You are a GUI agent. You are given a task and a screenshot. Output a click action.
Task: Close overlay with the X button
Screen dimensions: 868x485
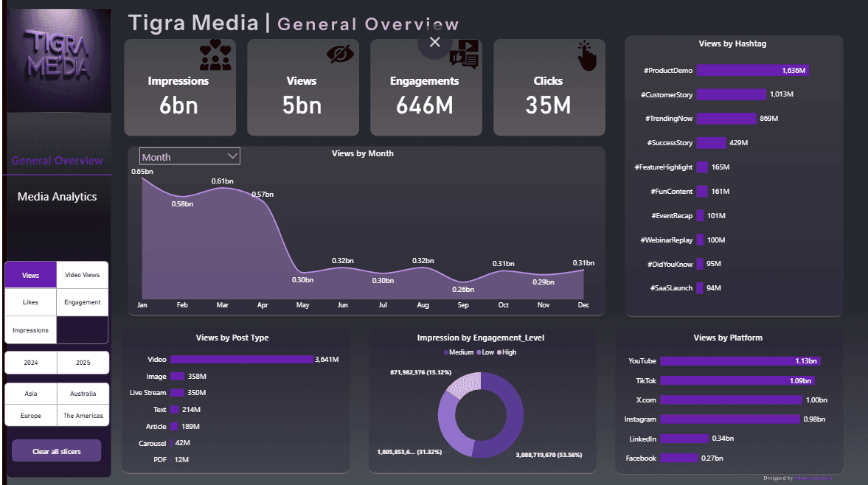pos(435,42)
